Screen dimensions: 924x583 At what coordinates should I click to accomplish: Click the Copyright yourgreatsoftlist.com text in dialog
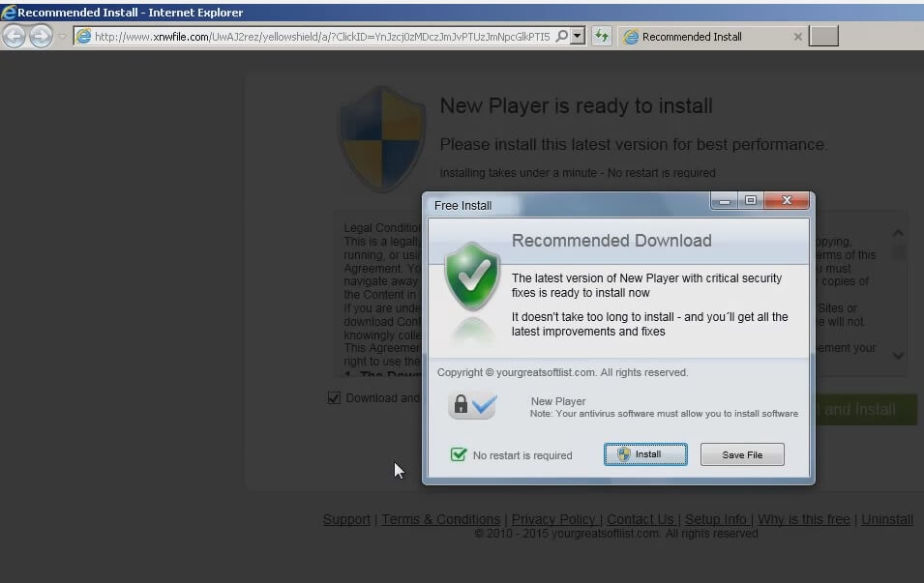[563, 372]
